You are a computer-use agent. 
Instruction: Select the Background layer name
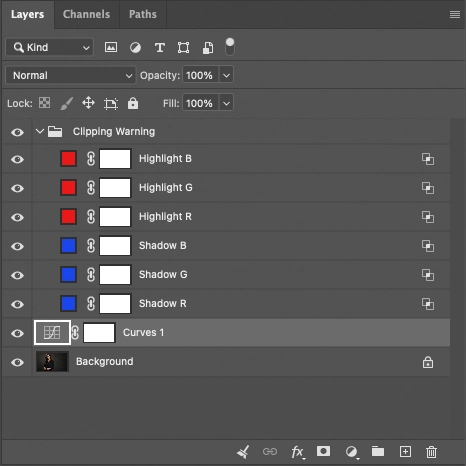(x=105, y=362)
